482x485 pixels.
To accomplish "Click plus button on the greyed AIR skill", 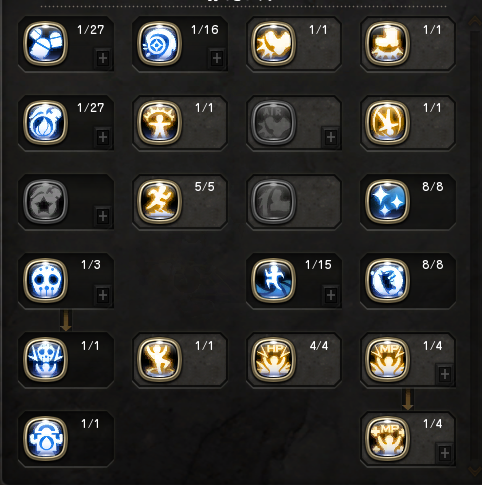I will [x=331, y=137].
